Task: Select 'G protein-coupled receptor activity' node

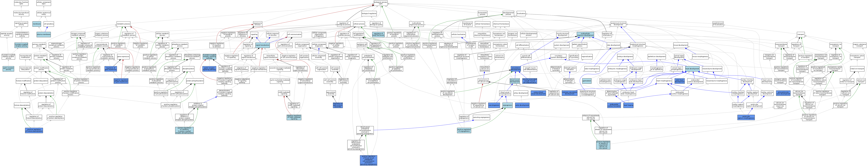Action: click(x=21, y=45)
